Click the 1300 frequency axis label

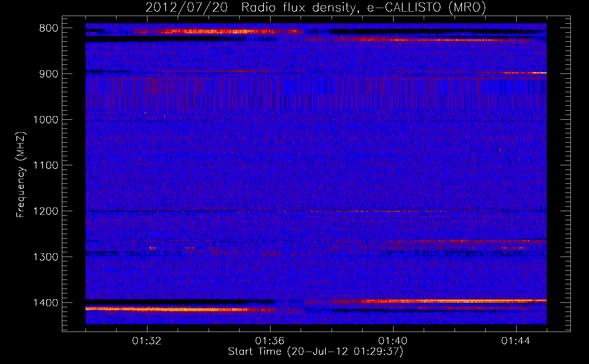[46, 257]
